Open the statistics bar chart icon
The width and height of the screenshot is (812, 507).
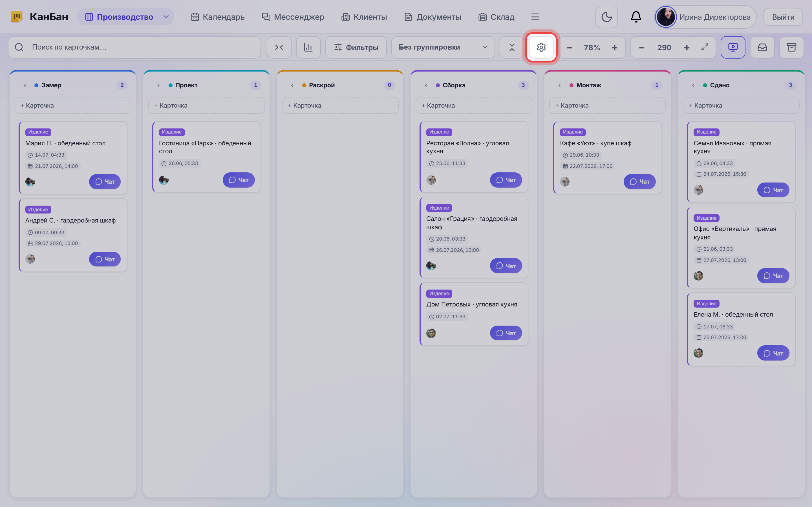click(x=308, y=47)
